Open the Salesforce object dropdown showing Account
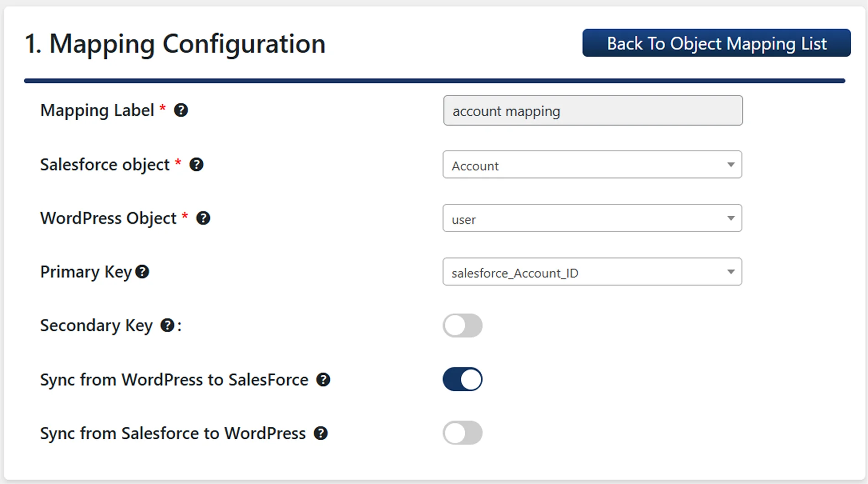This screenshot has width=868, height=484. [592, 165]
